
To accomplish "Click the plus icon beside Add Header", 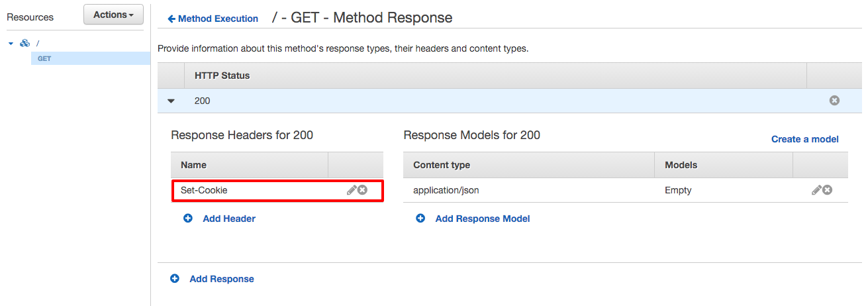I will (x=188, y=218).
